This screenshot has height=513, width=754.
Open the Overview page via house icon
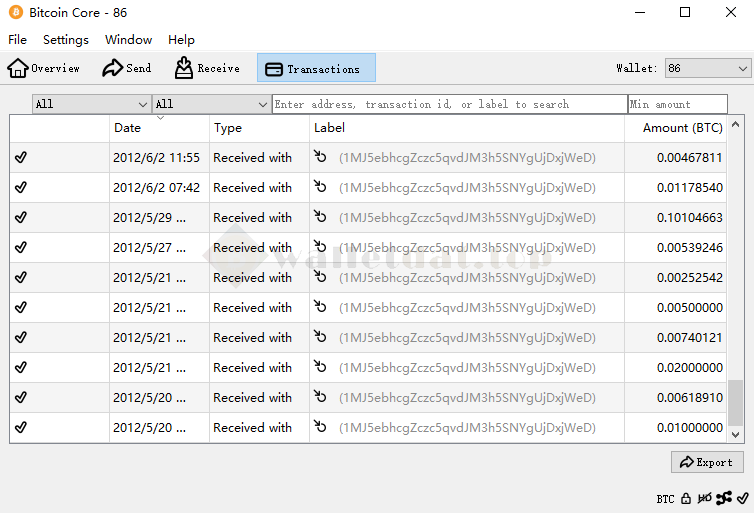point(43,68)
